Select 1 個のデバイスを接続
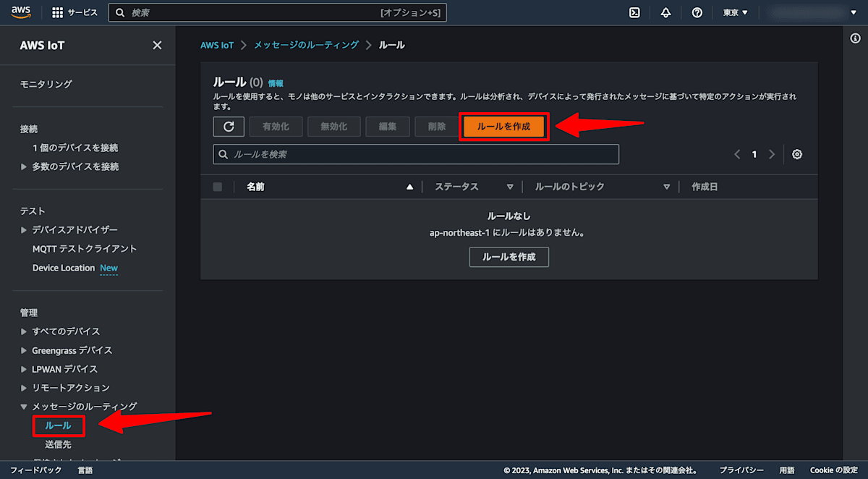Screen dimensions: 868x479 75,148
